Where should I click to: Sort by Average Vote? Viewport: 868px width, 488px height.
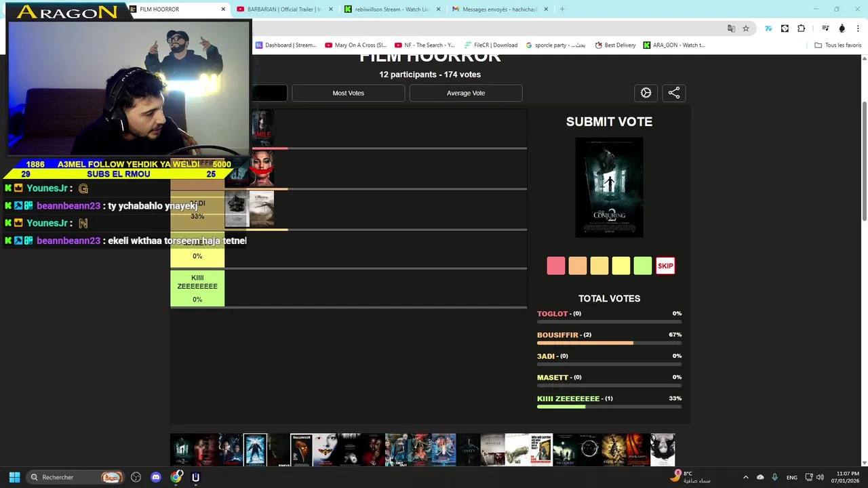click(x=466, y=93)
